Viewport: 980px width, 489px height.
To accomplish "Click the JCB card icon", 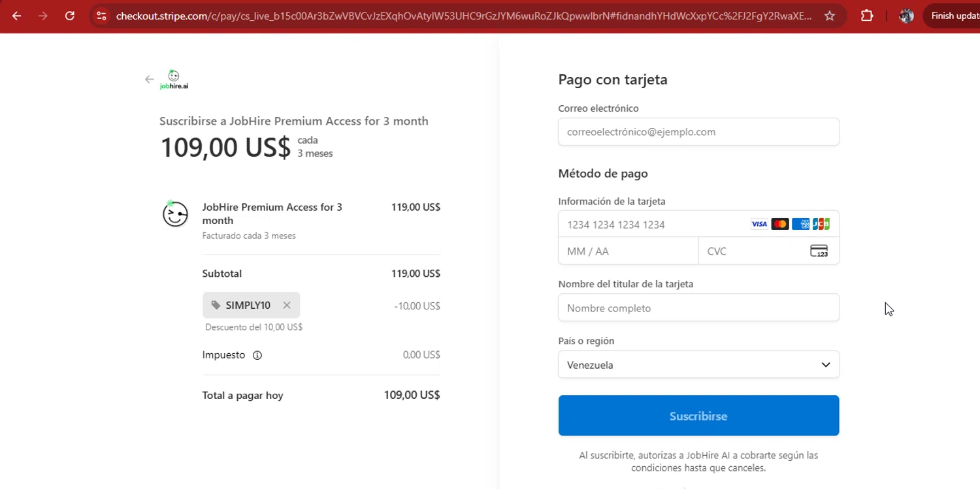I will 821,224.
